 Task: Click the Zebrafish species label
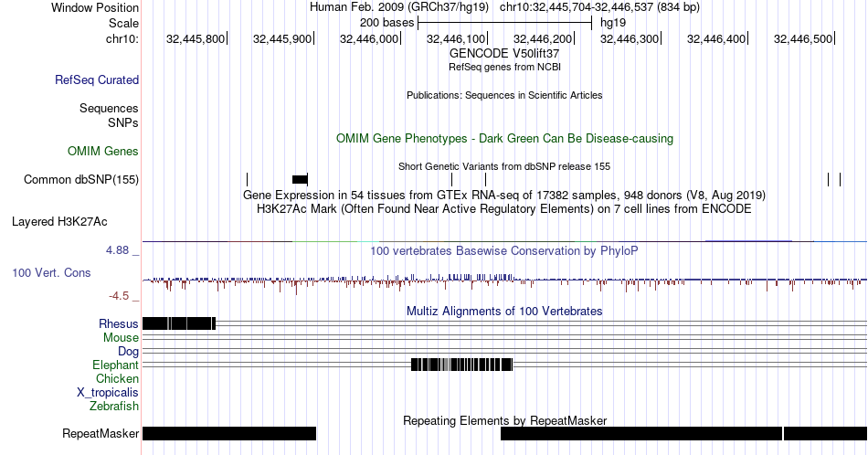[114, 406]
